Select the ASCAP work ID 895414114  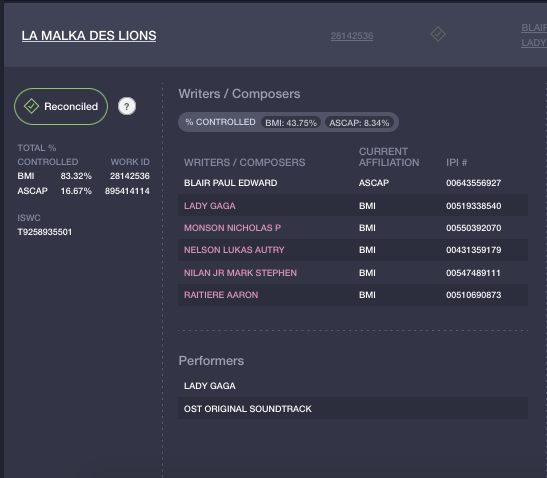point(127,191)
